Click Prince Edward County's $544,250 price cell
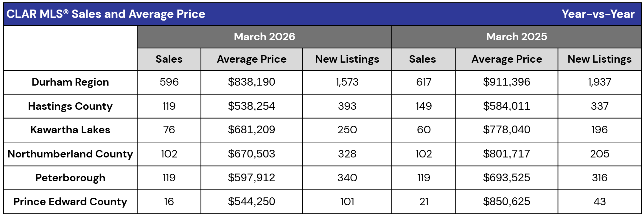644x218 pixels. pyautogui.click(x=251, y=202)
